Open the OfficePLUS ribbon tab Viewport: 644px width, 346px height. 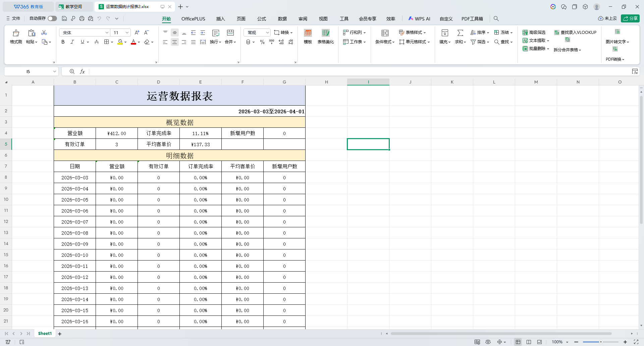pos(193,19)
